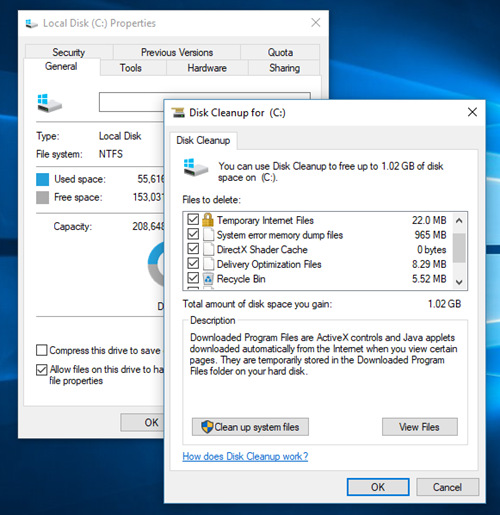Click the blue Used space color swatch
Image resolution: width=500 pixels, height=515 pixels.
point(43,179)
